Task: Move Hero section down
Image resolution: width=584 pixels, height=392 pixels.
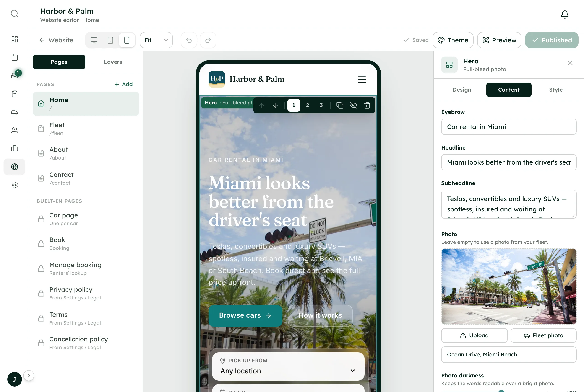Action: pos(275,105)
